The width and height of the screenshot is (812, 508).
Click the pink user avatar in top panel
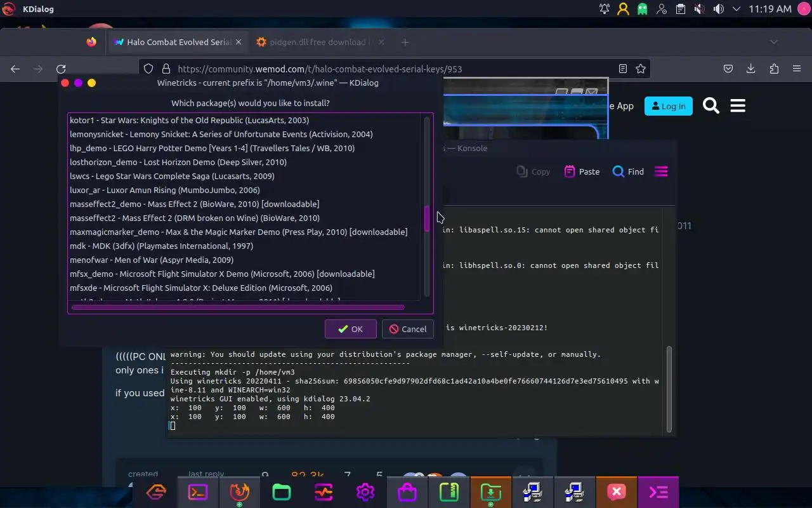(803, 9)
